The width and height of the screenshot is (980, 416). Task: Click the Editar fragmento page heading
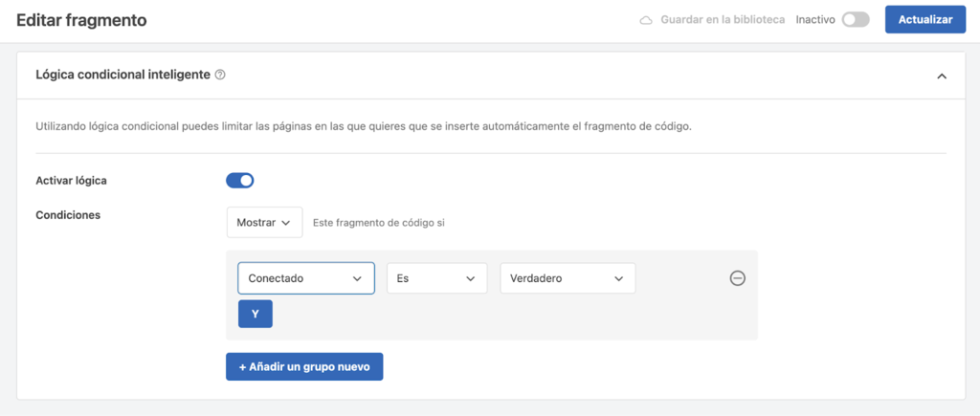pos(81,20)
